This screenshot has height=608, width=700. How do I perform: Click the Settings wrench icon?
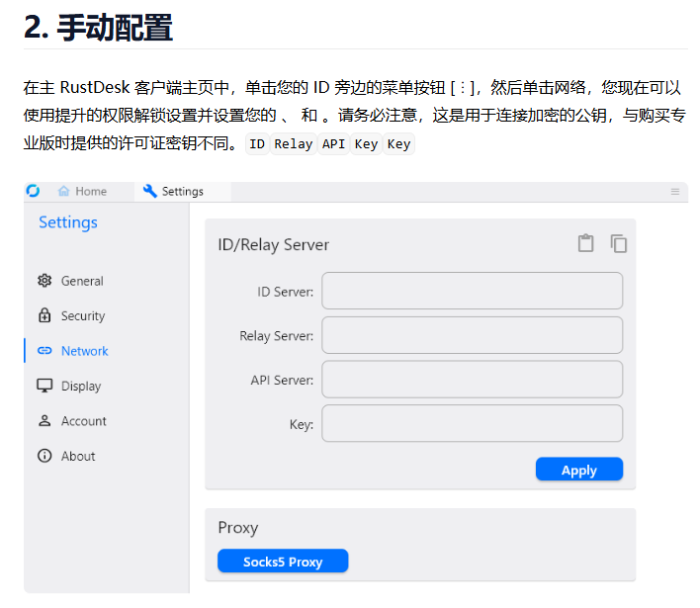150,191
